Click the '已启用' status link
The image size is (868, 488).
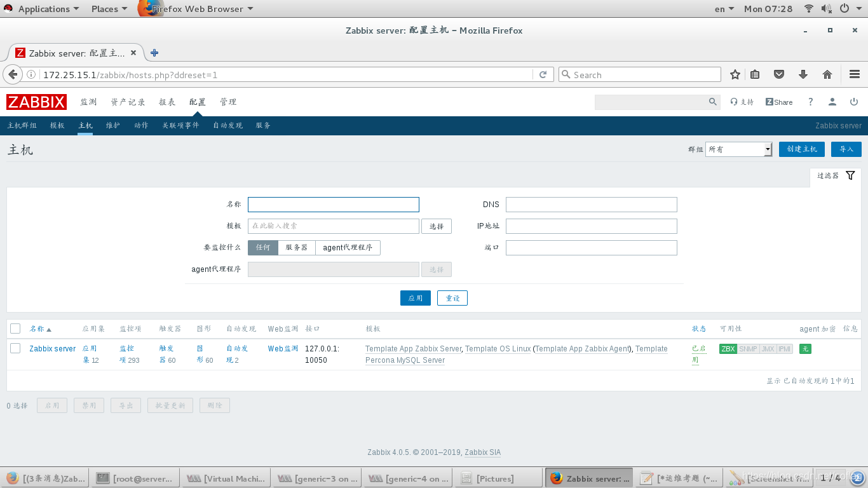(x=699, y=355)
